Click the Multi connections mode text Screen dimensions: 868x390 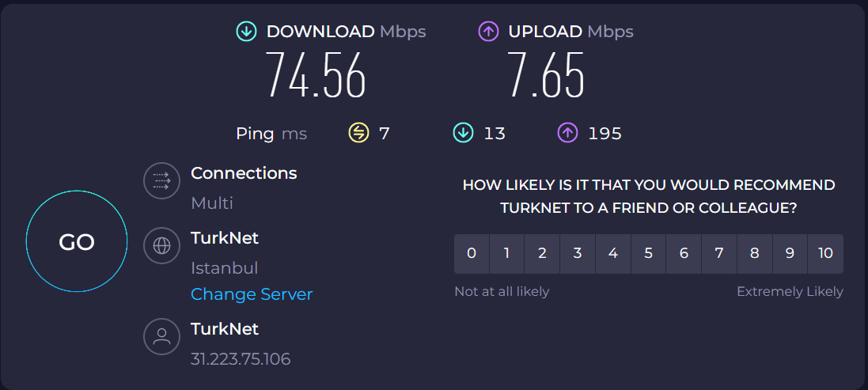212,203
